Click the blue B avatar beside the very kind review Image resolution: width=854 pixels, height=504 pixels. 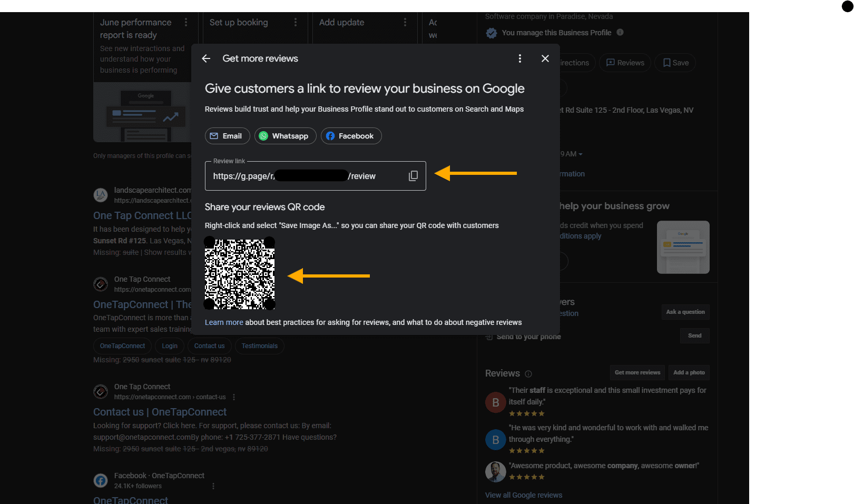pos(495,439)
